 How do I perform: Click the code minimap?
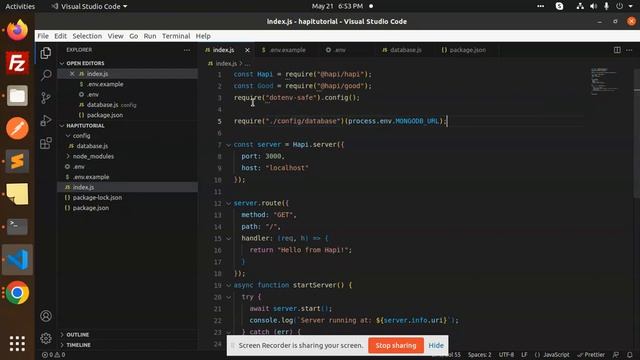604,81
